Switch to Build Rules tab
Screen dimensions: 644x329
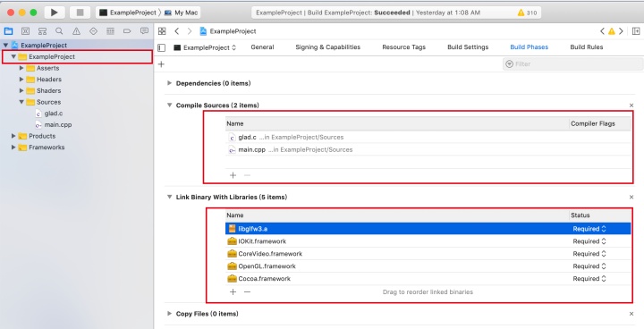click(587, 47)
